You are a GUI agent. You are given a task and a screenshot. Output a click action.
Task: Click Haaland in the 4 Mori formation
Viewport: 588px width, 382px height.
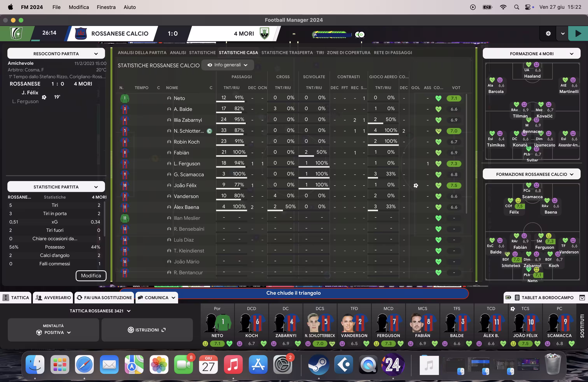pos(532,76)
